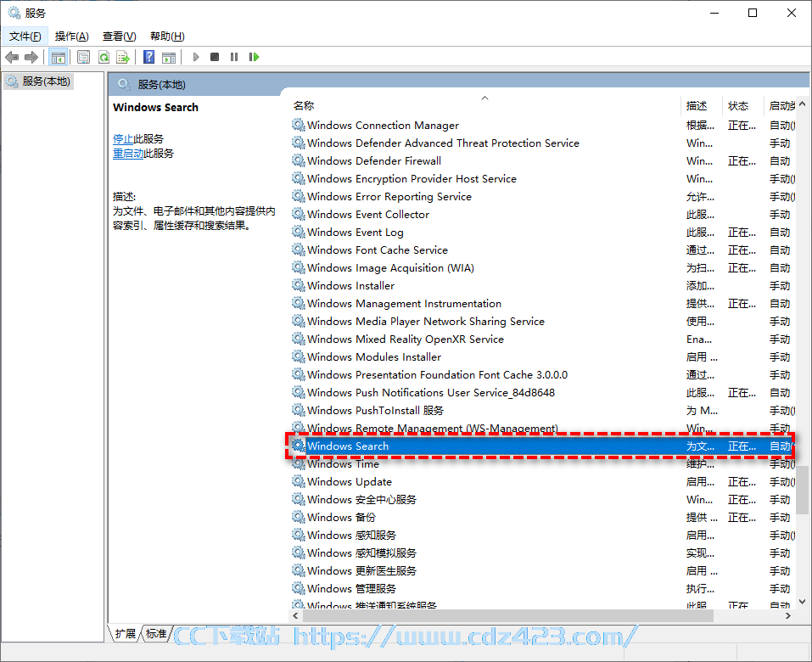The height and width of the screenshot is (662, 812).
Task: Select Windows Presentation Foundation Font Cache 3.0.0.0
Action: (x=542, y=374)
